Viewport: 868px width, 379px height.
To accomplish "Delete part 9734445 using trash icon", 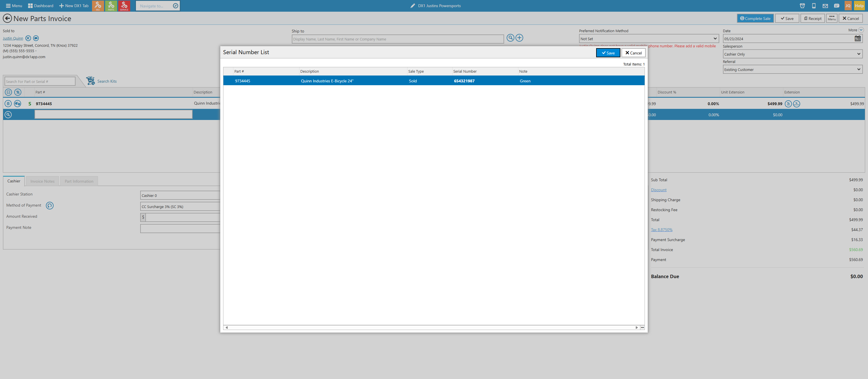I will [8, 104].
